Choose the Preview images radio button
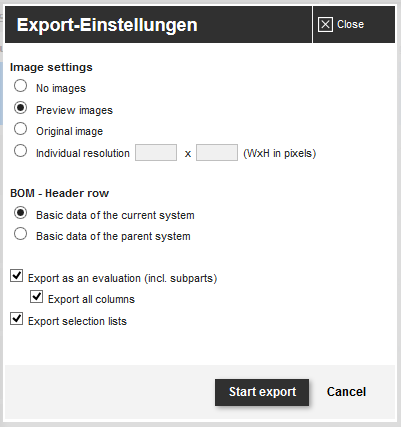The width and height of the screenshot is (401, 427). [x=20, y=108]
